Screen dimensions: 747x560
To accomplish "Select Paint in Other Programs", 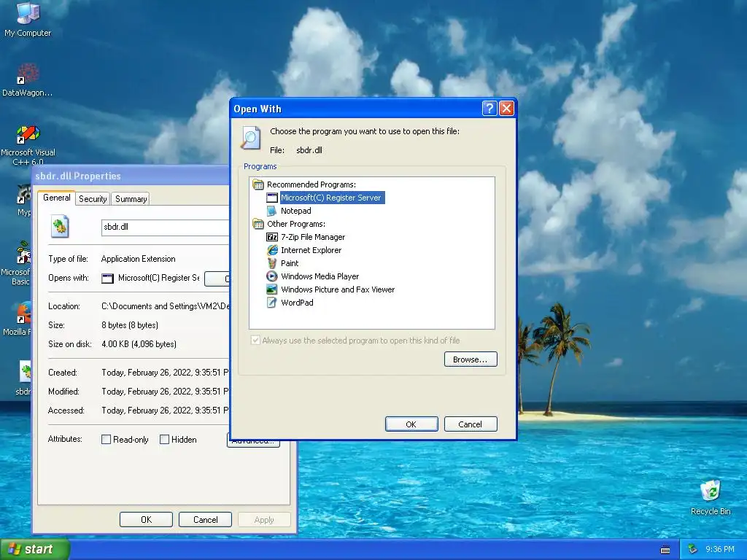I will (x=290, y=263).
